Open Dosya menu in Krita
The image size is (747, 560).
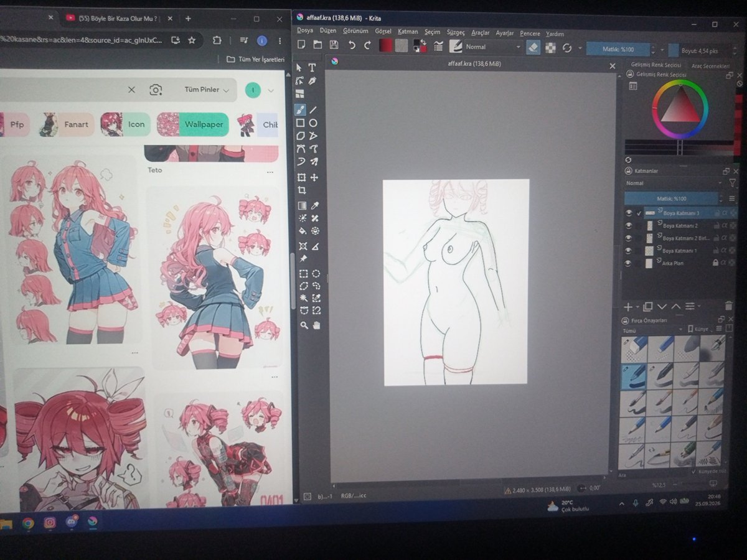[x=305, y=30]
